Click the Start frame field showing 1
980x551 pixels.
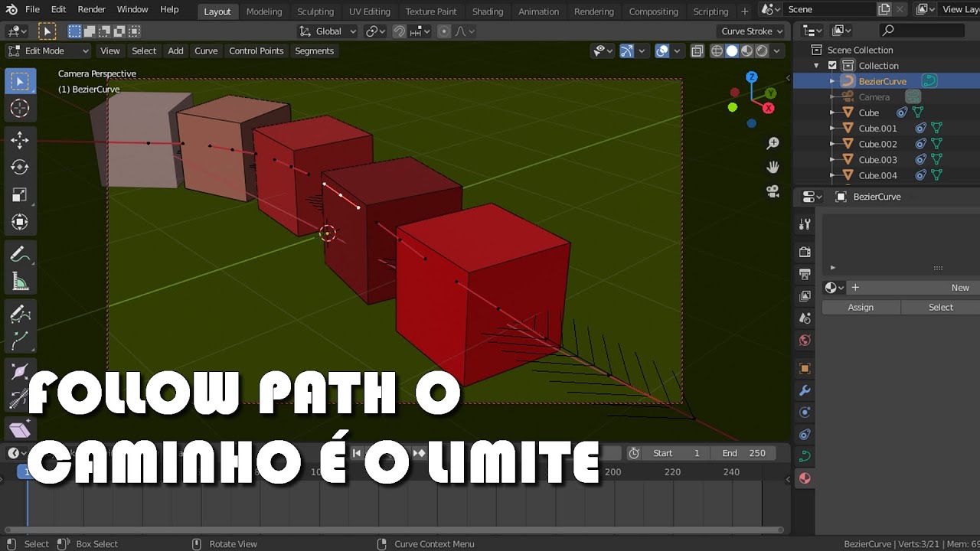(676, 453)
